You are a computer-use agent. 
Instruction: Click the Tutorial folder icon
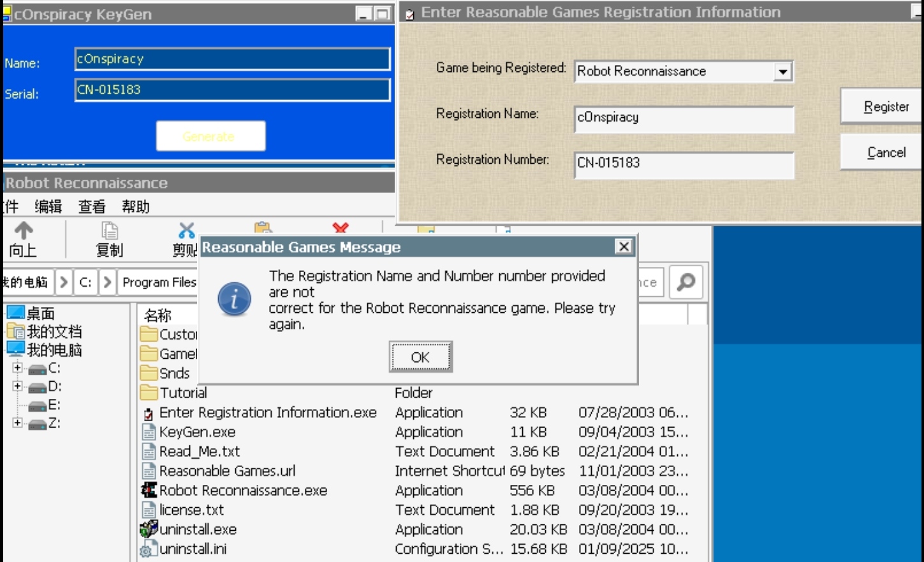coord(149,392)
